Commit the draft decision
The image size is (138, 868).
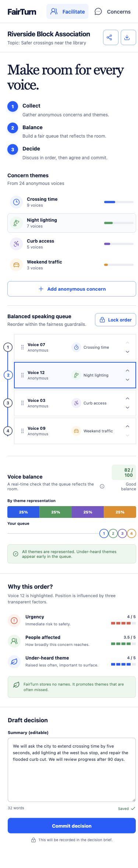click(x=72, y=826)
